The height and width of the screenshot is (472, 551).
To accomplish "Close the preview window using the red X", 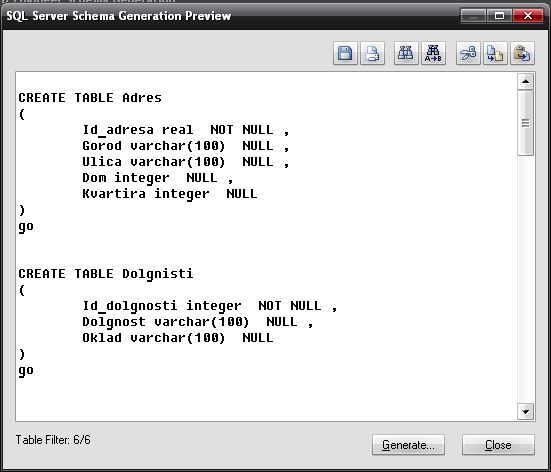I will (x=528, y=15).
